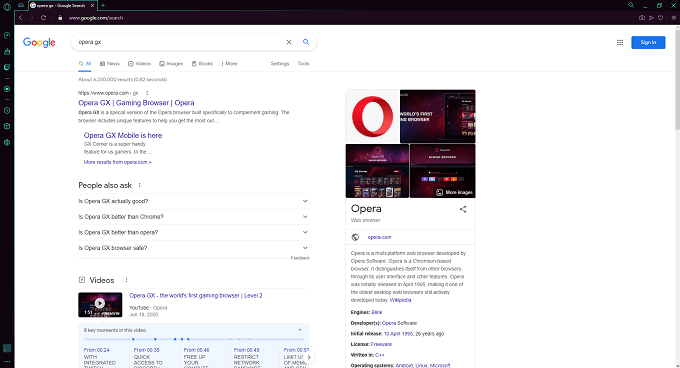
Task: Open the Google apps grid
Action: pos(620,42)
